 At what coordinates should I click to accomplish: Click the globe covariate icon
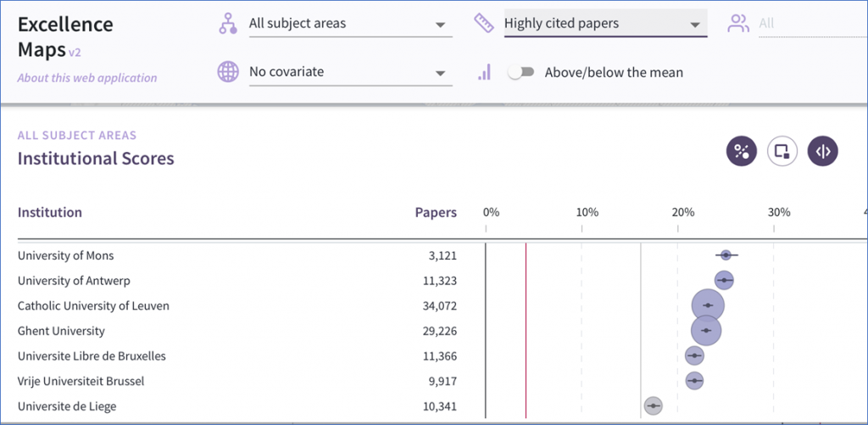click(227, 72)
